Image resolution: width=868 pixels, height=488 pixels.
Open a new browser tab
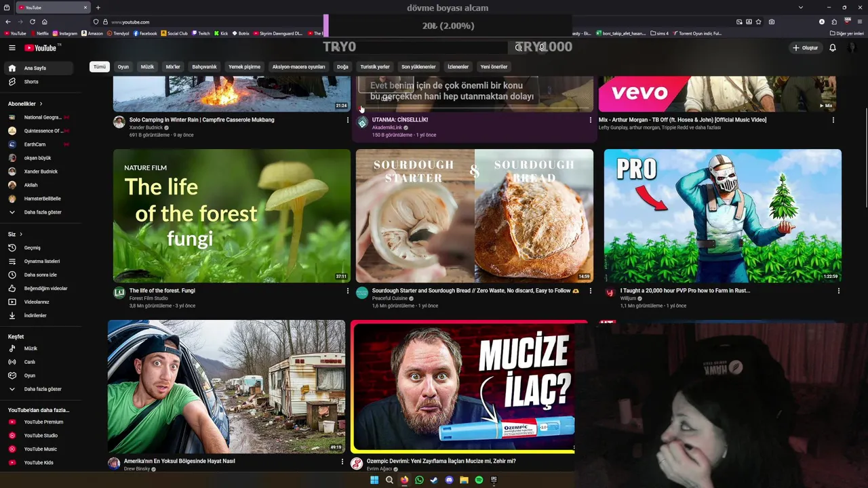tap(98, 7)
